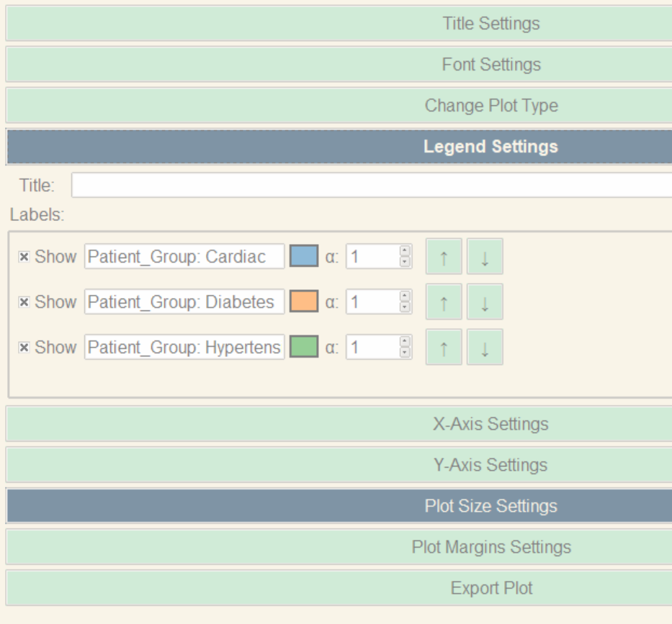Screen dimensions: 672x624
Task: Click up arrow for Diabetes label
Action: [444, 302]
